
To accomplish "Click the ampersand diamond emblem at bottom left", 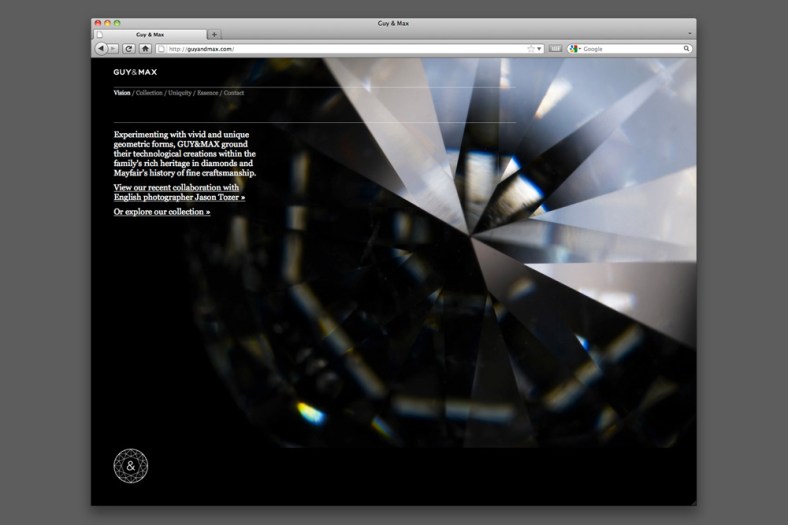I will tap(130, 465).
